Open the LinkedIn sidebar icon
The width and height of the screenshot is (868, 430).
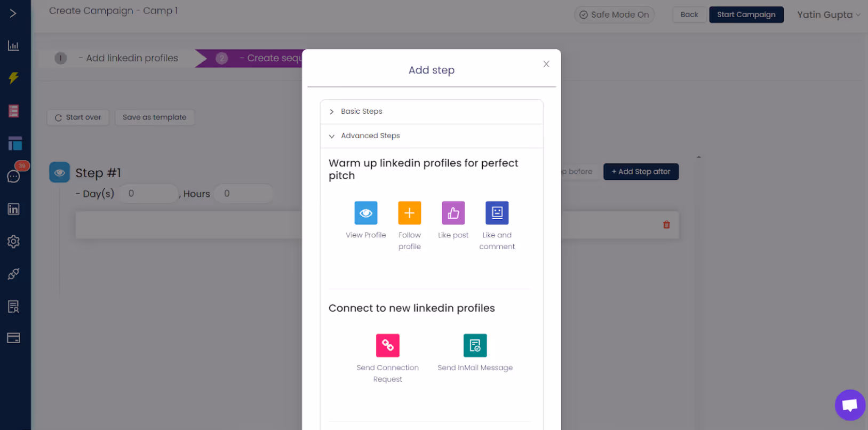[x=13, y=209]
